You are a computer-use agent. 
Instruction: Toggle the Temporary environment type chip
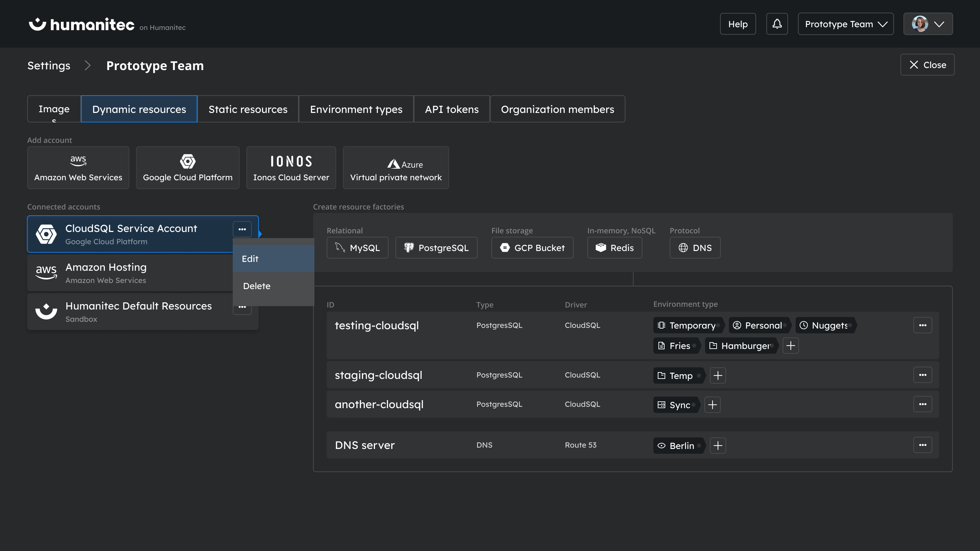[x=688, y=325]
